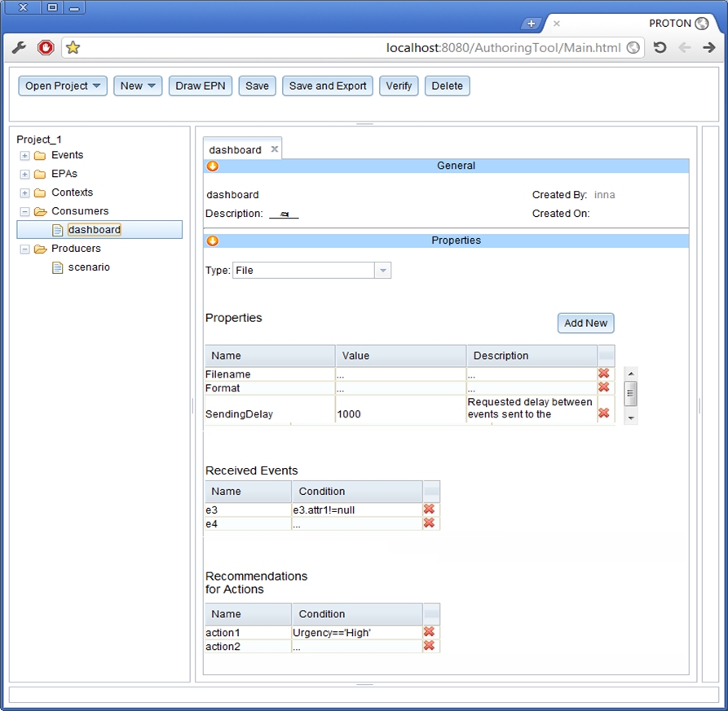Remove action1 recommendation row
This screenshot has height=711, width=728.
point(429,632)
